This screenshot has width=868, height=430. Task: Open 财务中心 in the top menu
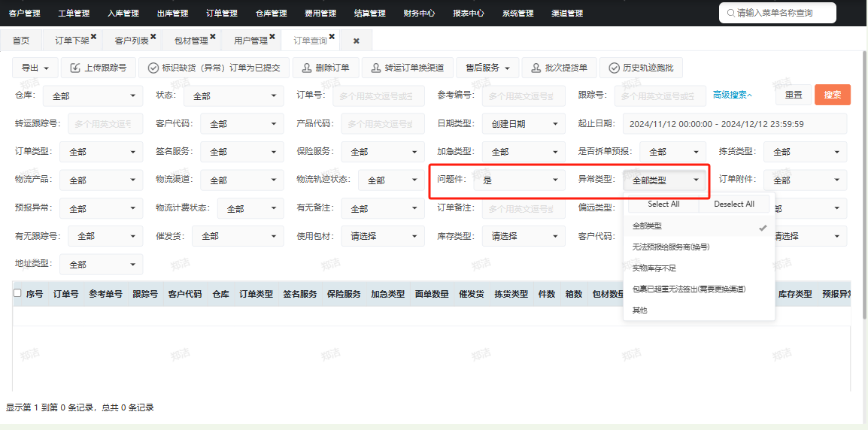[x=420, y=13]
